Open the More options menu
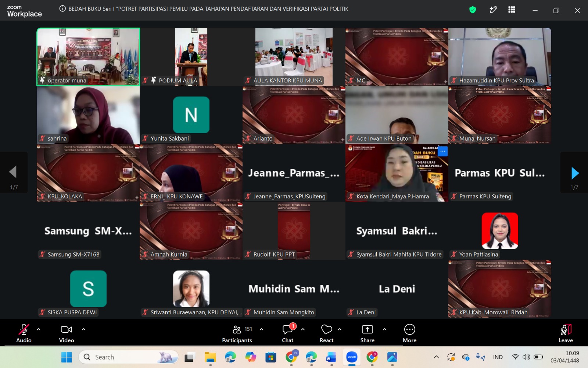 click(x=409, y=333)
